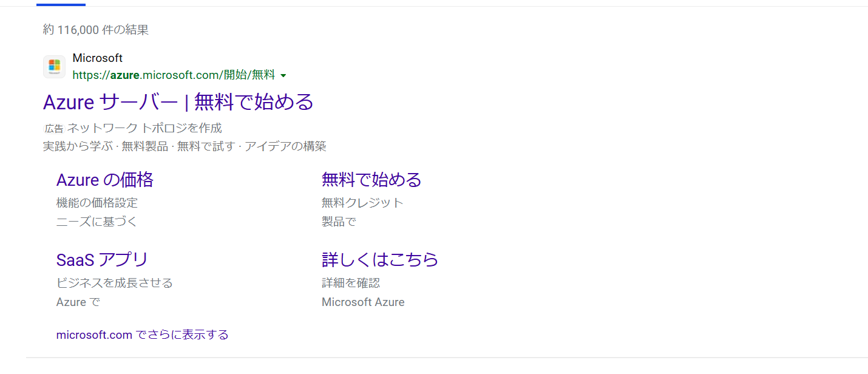This screenshot has height=374, width=868.
Task: Open the 'Azure の価格' sitelink
Action: coord(104,180)
